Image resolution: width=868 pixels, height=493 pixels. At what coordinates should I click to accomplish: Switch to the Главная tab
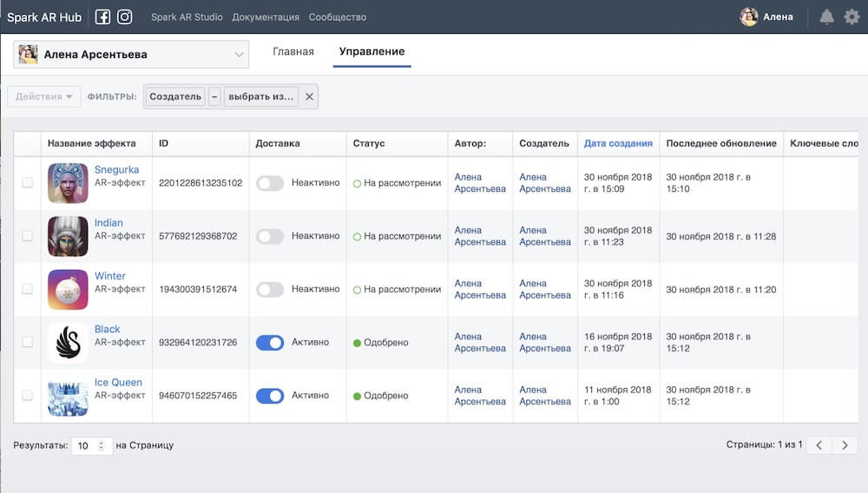(293, 52)
